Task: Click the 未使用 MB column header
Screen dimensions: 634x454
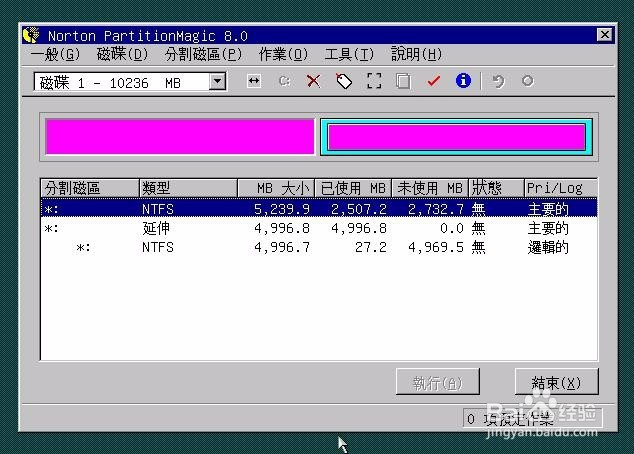Action: click(430, 188)
